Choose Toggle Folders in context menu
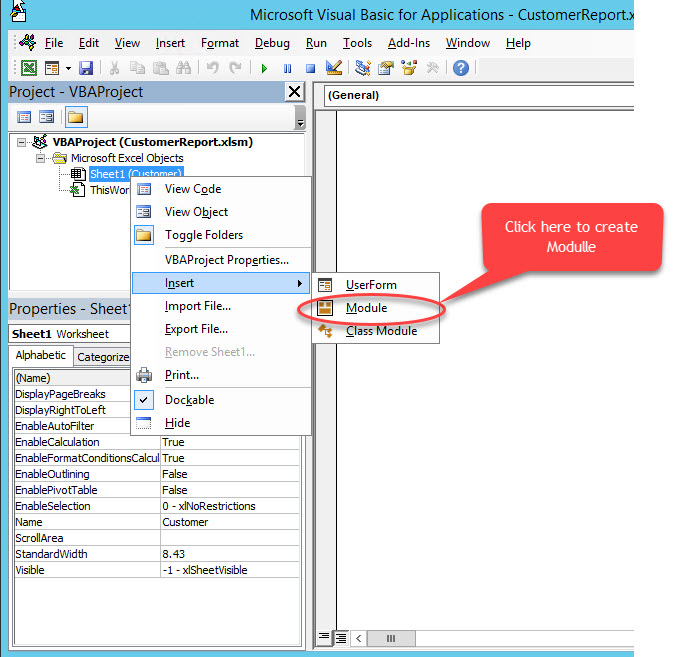Viewport: 675px width, 657px height. [x=221, y=235]
